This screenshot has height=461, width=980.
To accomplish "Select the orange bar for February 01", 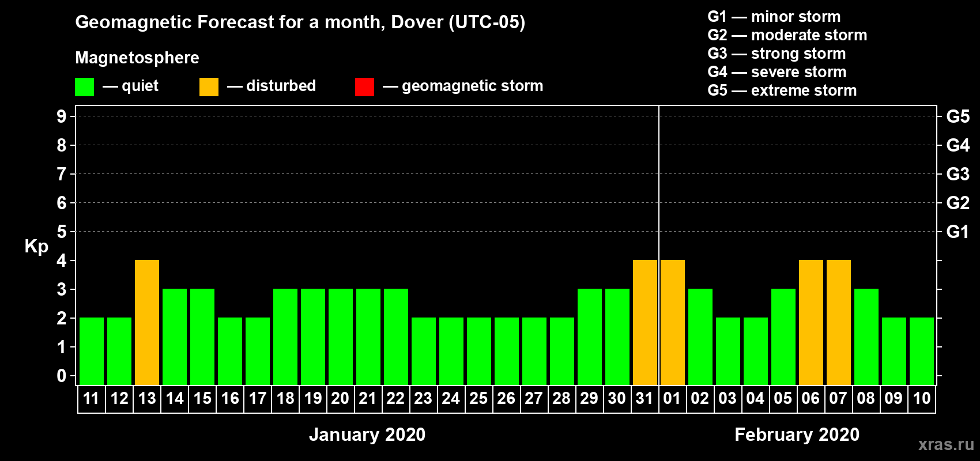I will point(673,323).
